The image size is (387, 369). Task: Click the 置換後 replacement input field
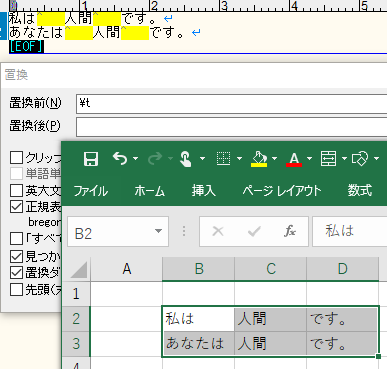[x=232, y=127]
